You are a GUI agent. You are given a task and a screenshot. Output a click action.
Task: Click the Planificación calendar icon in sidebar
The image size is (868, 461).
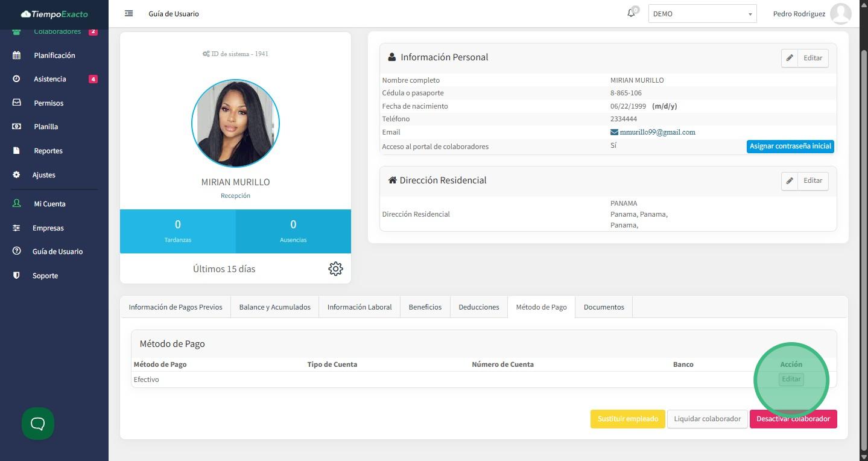pos(16,55)
